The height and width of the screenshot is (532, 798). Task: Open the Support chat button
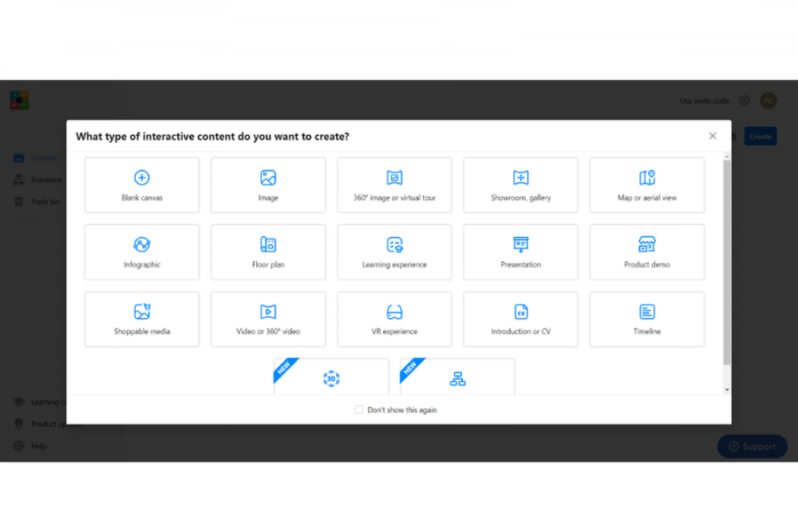click(x=752, y=447)
